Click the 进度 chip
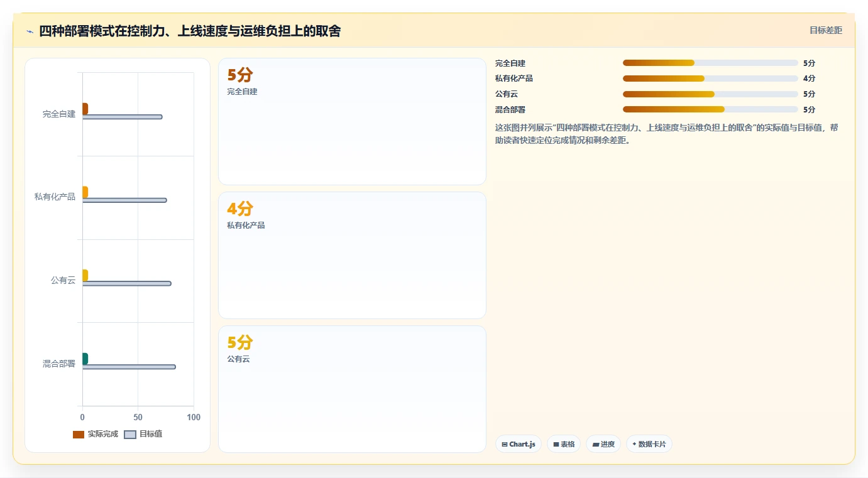 click(603, 444)
